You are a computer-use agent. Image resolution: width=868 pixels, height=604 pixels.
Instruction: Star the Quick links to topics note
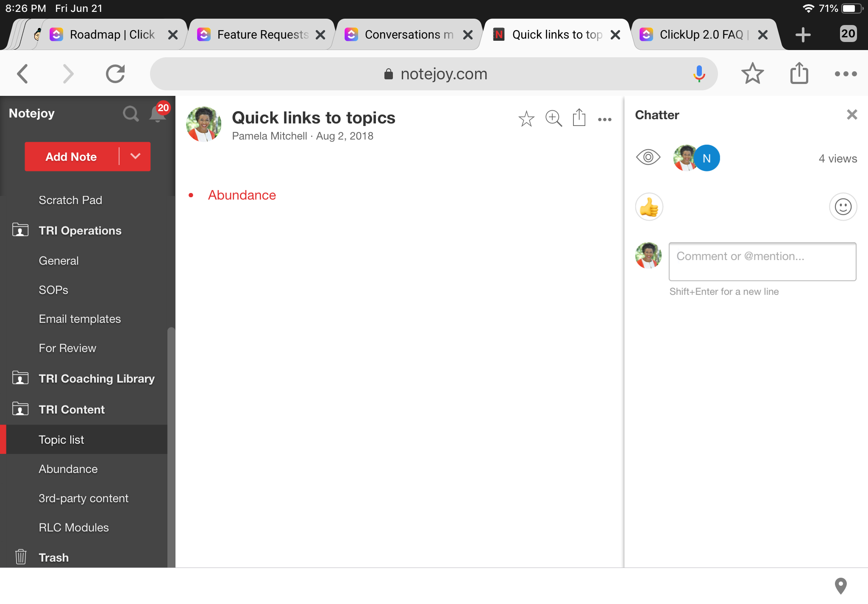[526, 119]
